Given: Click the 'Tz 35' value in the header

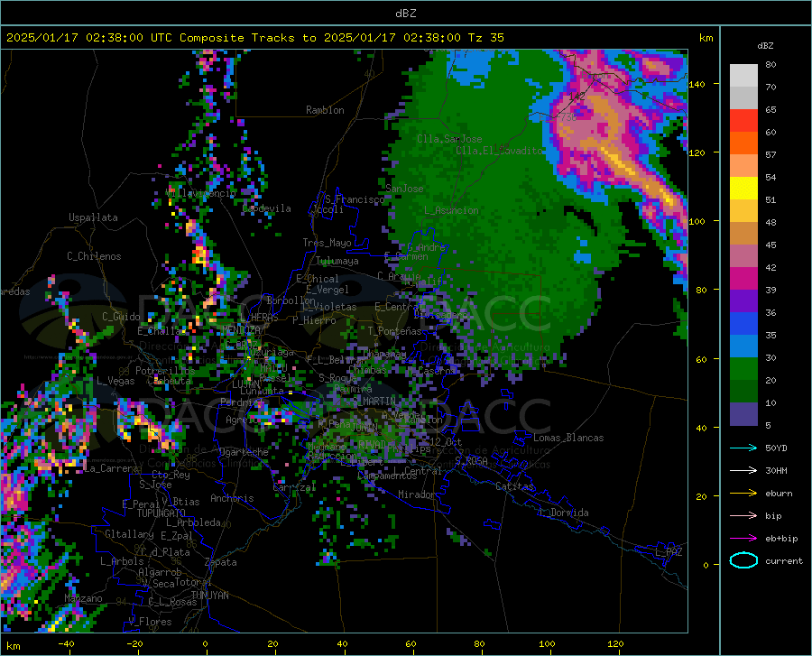Looking at the screenshot, I should [x=485, y=38].
